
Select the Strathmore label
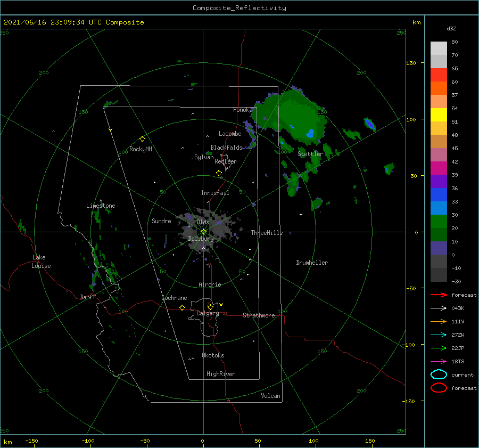(x=259, y=315)
